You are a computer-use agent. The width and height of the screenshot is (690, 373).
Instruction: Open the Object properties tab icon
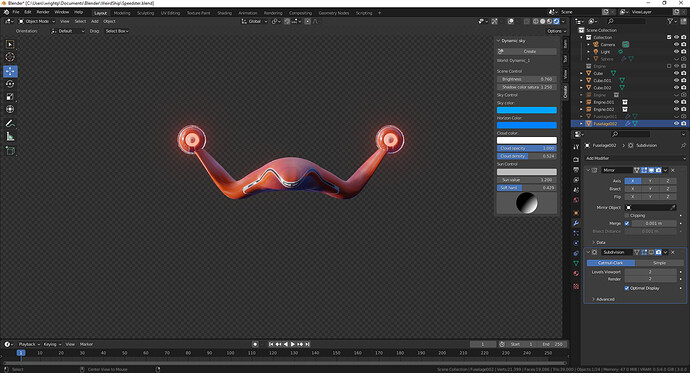point(576,213)
